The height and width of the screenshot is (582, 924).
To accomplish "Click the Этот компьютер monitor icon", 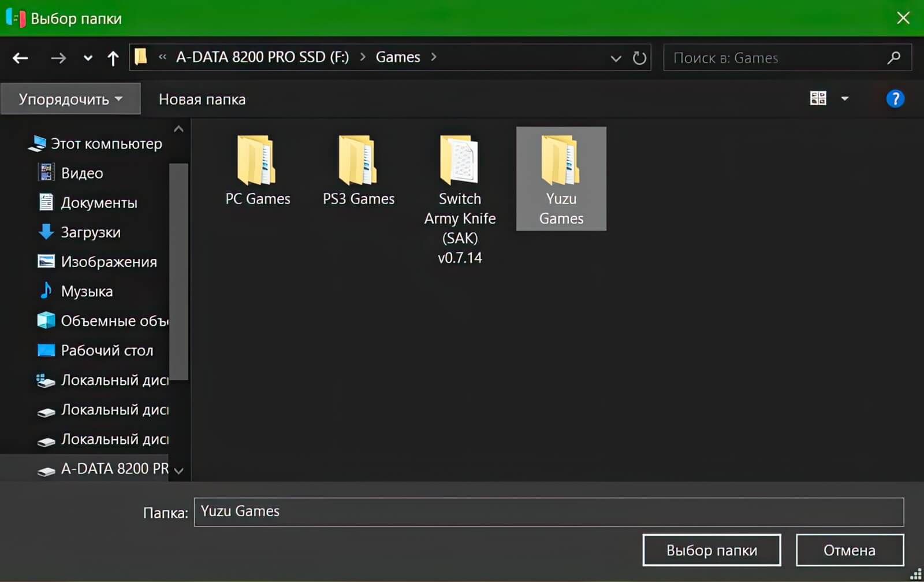I will coord(38,143).
